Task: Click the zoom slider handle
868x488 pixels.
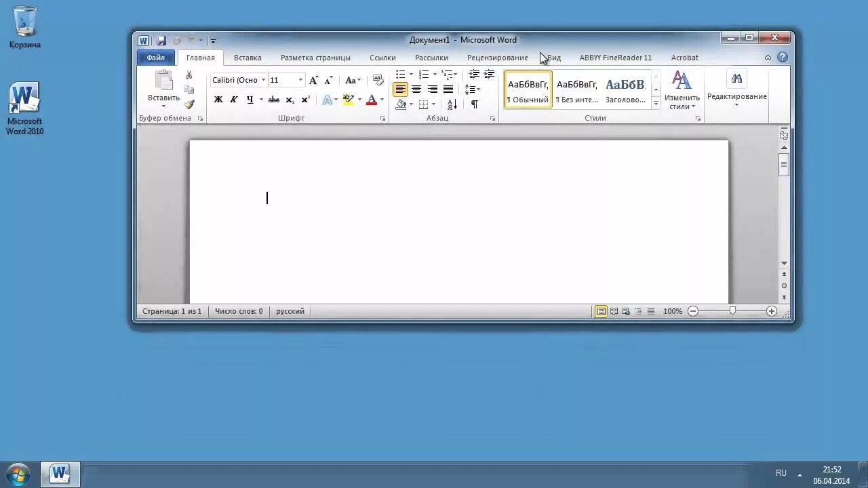Action: tap(732, 311)
